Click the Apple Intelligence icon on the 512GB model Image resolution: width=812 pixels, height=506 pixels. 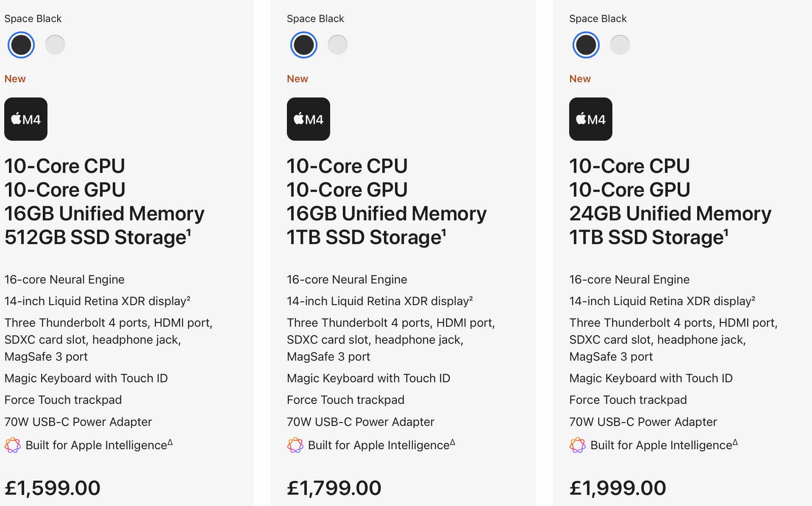tap(13, 445)
